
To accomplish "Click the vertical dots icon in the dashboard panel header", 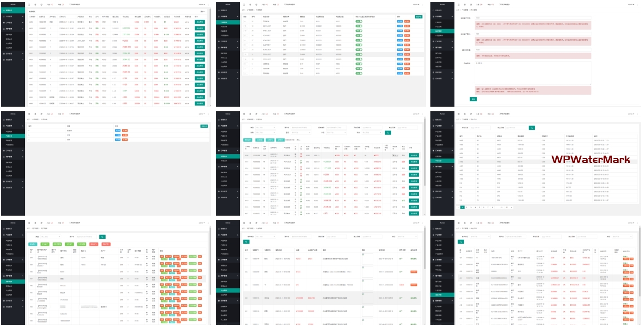I will click(208, 4).
